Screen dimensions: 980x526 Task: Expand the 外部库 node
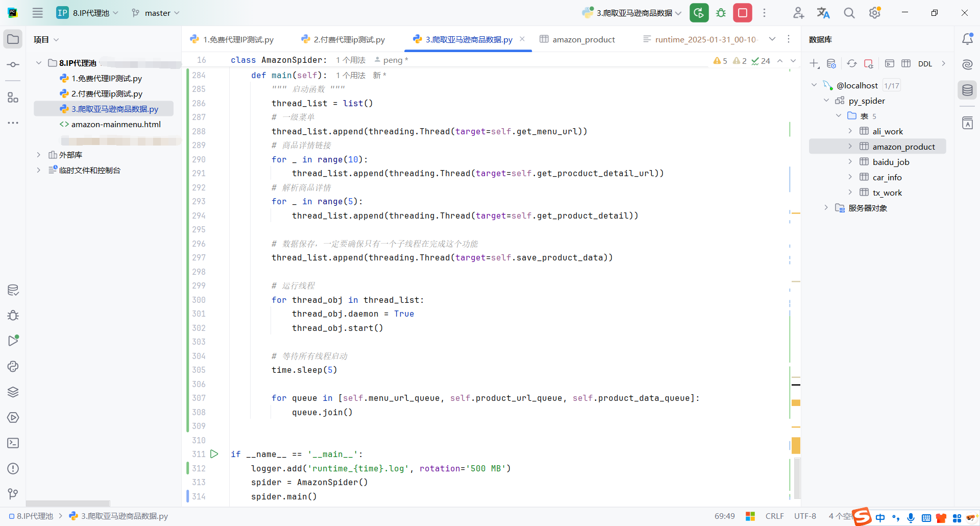tap(39, 155)
